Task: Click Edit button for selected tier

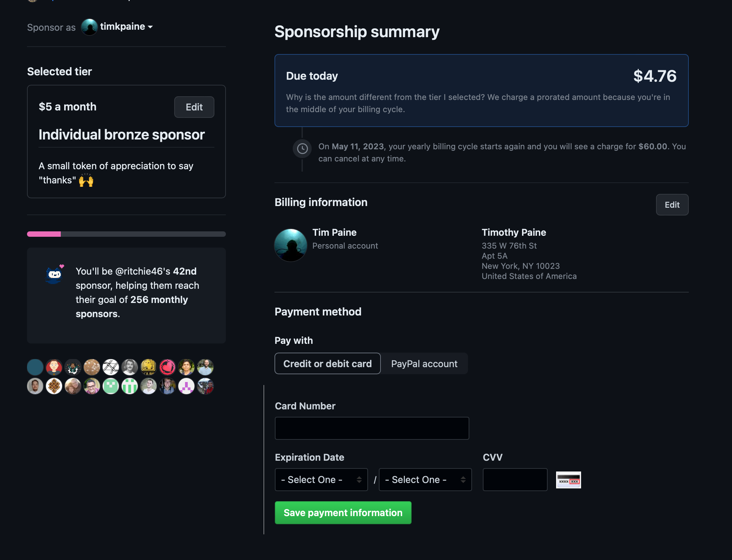Action: (x=194, y=107)
